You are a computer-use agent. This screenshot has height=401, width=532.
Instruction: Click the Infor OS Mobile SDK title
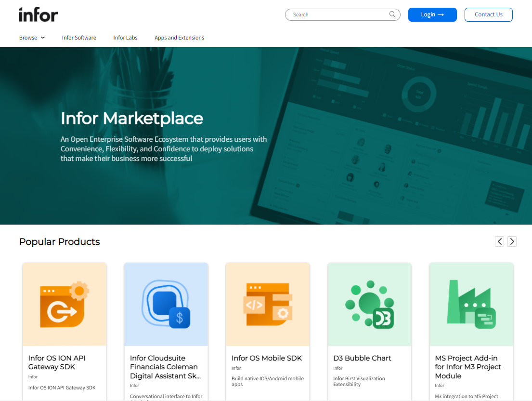click(267, 358)
